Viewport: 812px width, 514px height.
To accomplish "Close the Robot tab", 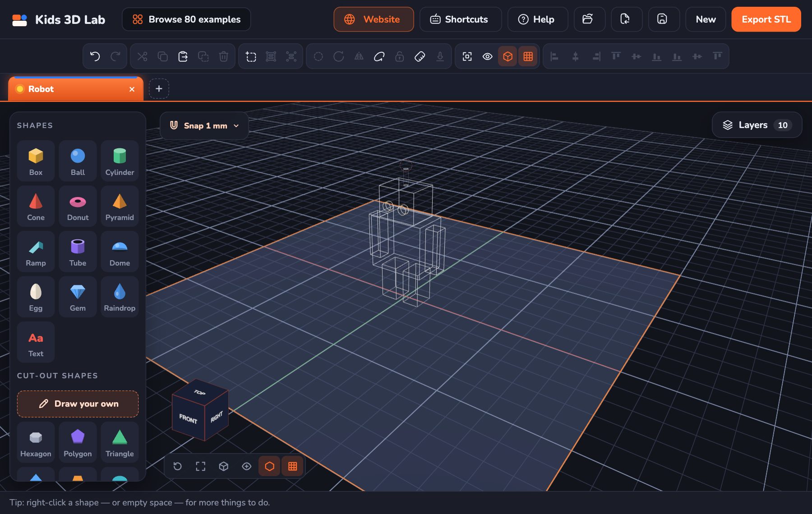I will point(132,89).
